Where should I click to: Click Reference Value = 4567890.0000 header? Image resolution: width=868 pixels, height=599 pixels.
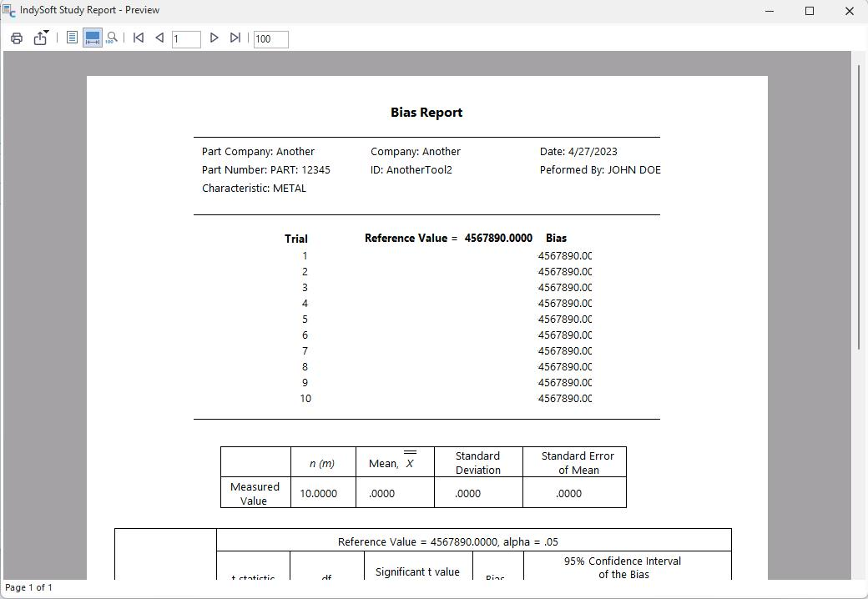[x=448, y=238]
